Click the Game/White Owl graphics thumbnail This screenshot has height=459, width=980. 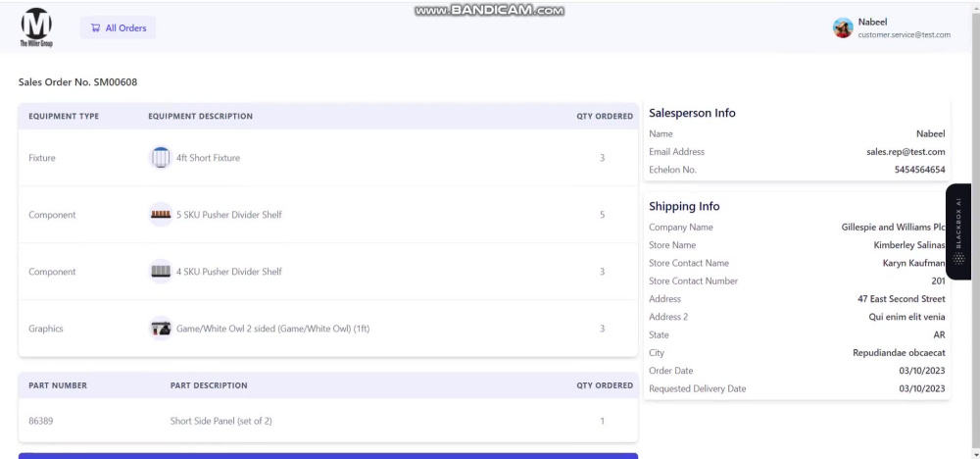[161, 329]
